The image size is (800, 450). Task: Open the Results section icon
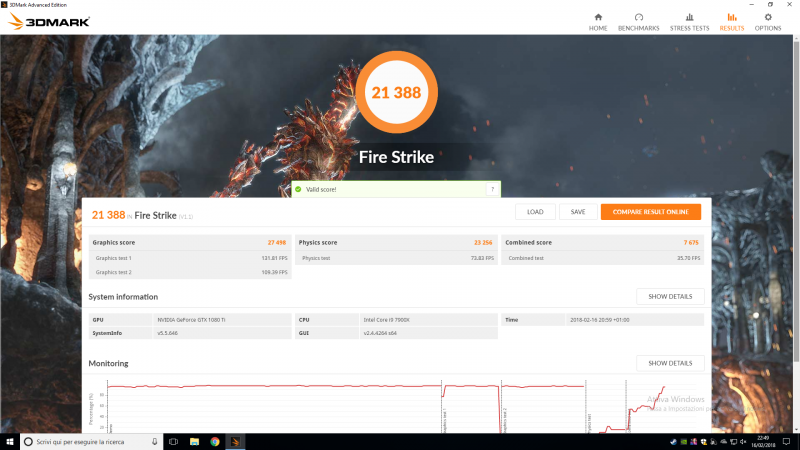point(732,17)
